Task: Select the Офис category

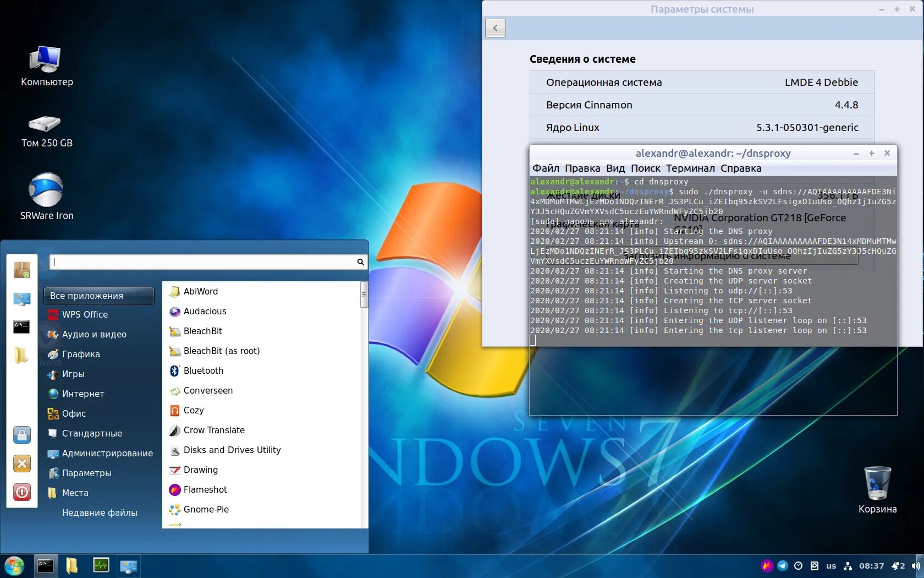Action: 99,413
